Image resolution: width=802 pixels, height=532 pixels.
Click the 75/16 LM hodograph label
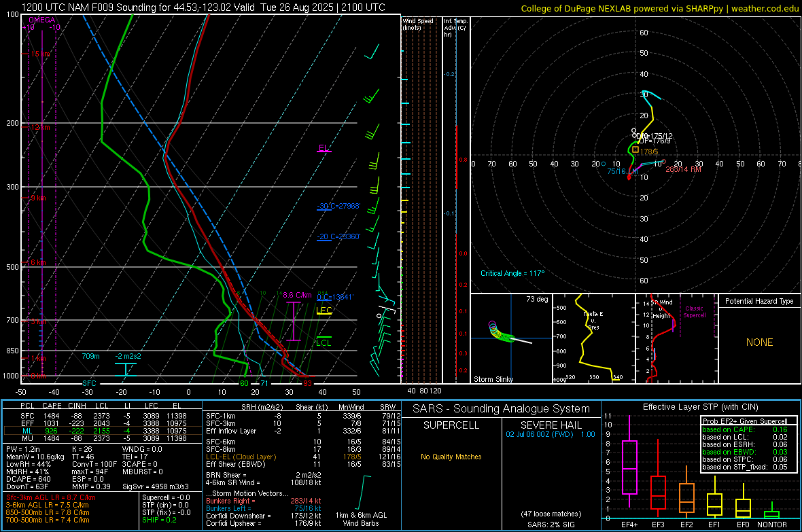[x=623, y=171]
